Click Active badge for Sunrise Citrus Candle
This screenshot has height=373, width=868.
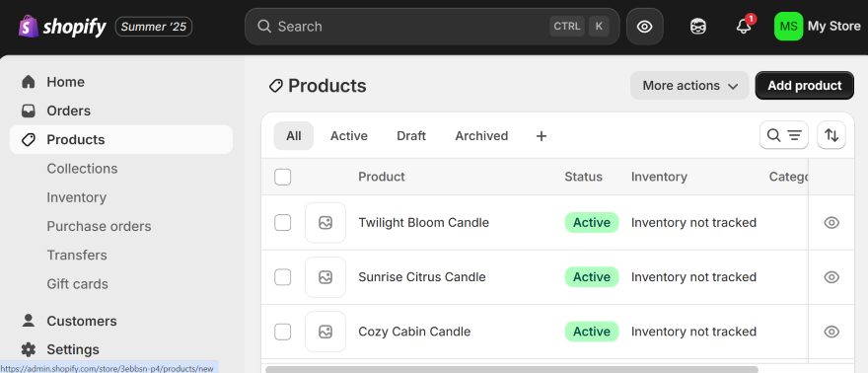(x=592, y=276)
